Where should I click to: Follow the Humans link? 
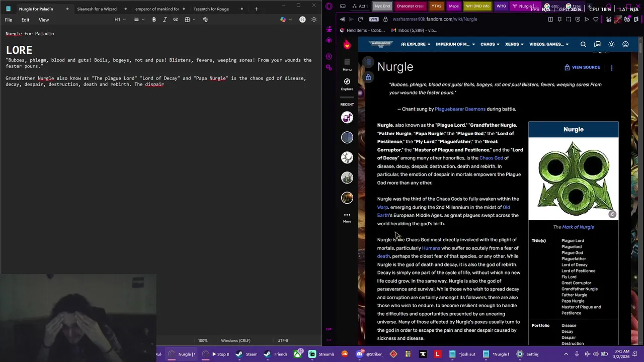tap(431, 248)
